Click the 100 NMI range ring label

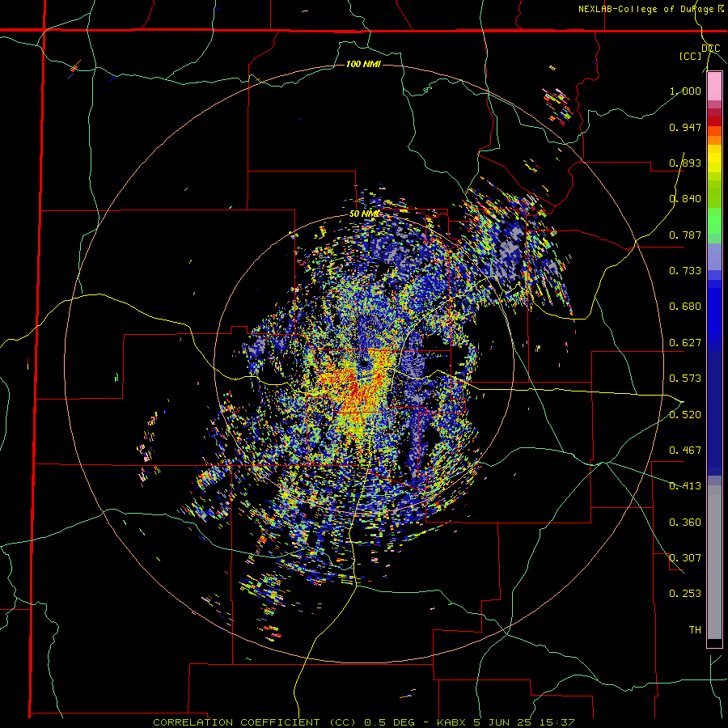(x=363, y=64)
